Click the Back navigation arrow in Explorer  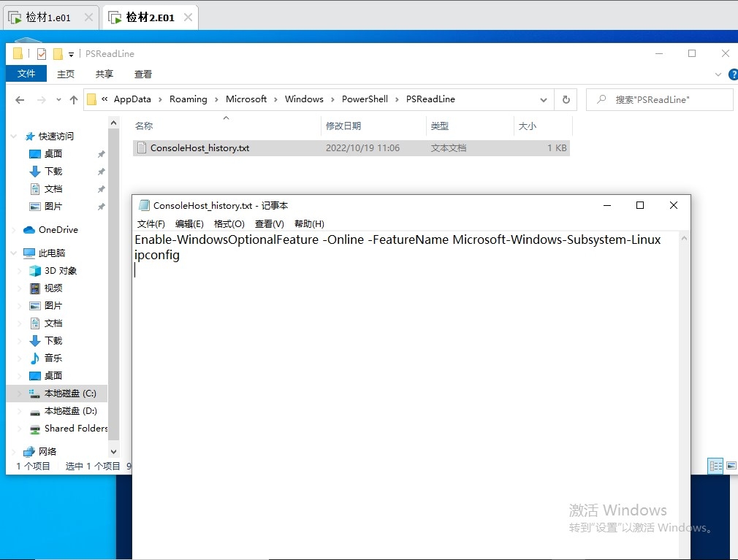click(20, 100)
